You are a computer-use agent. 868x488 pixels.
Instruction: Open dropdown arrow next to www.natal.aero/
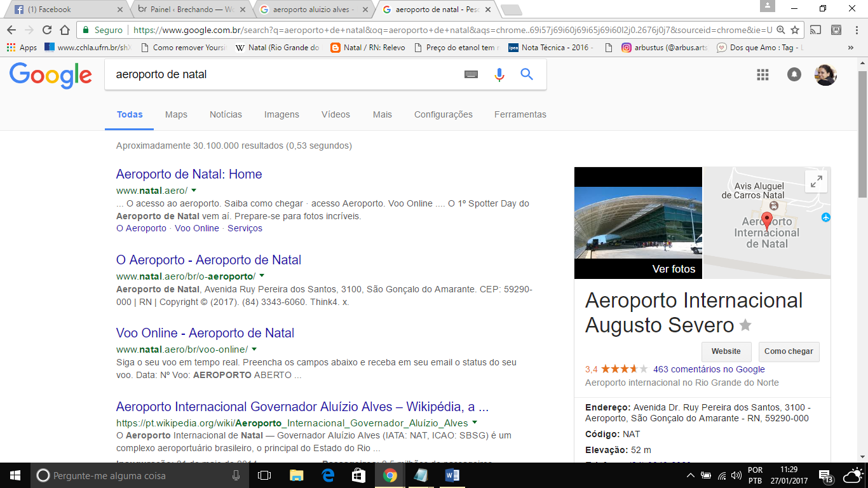pos(194,190)
